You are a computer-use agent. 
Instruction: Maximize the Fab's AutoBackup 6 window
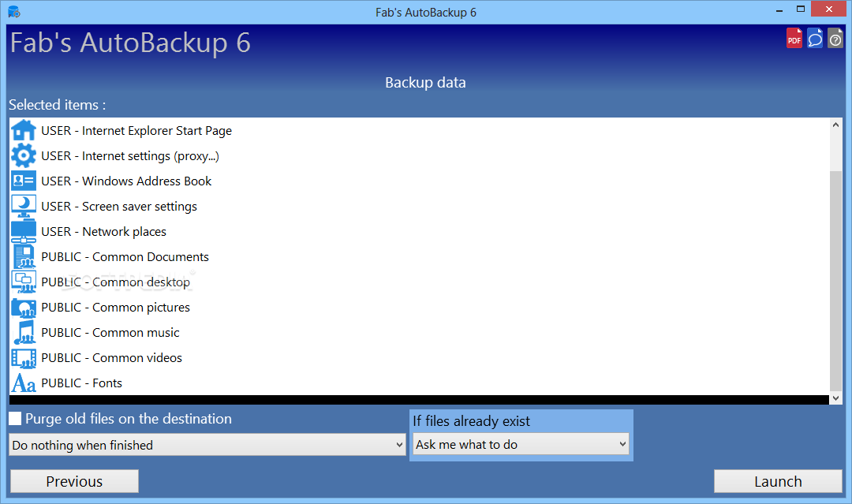(x=801, y=9)
